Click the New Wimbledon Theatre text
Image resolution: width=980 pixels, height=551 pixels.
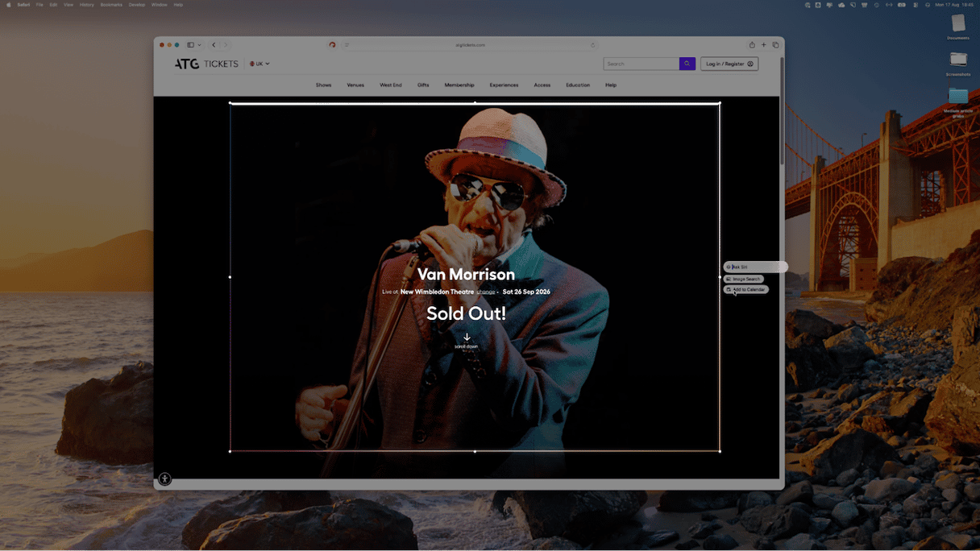437,292
